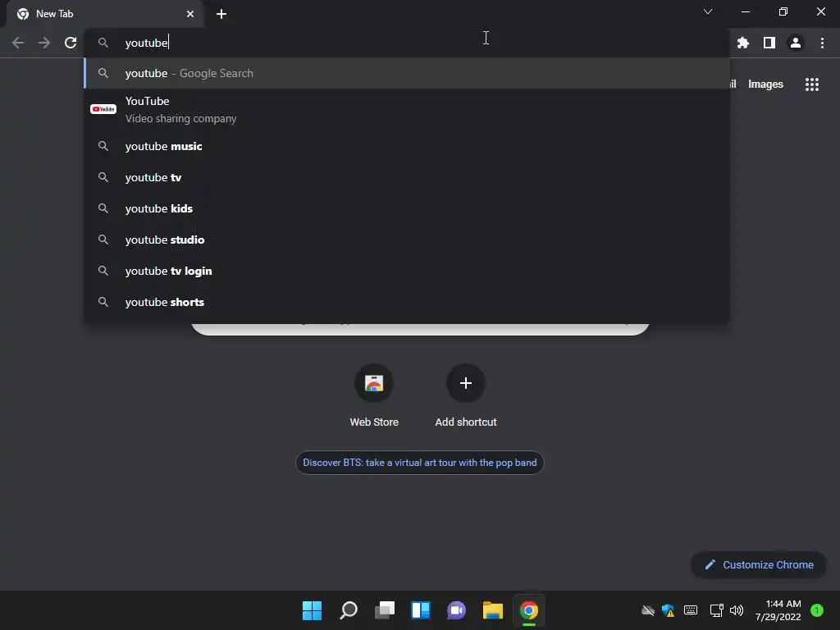The height and width of the screenshot is (630, 840).
Task: Select the New Tab tab
Action: point(105,14)
